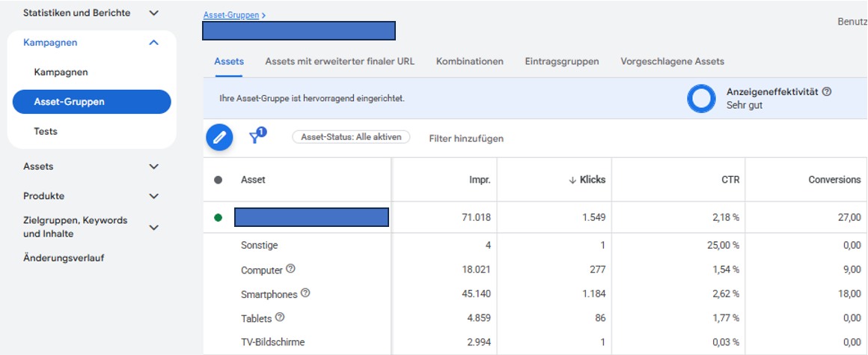Open Tests in the sidebar
The image size is (868, 355).
pyautogui.click(x=46, y=131)
